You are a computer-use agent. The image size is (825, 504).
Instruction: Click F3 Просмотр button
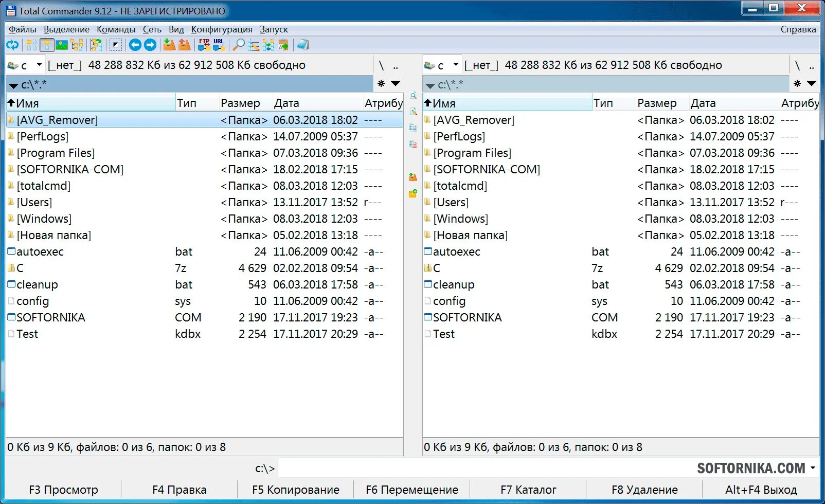click(x=63, y=490)
